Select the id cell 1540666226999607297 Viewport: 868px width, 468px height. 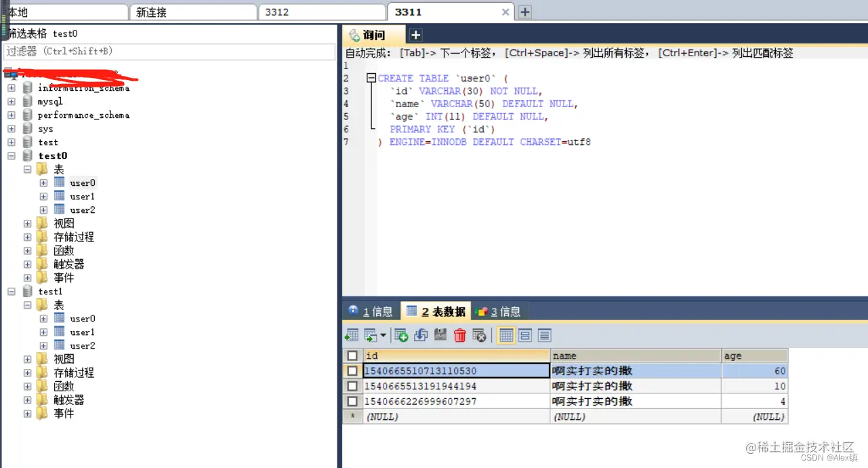point(457,402)
